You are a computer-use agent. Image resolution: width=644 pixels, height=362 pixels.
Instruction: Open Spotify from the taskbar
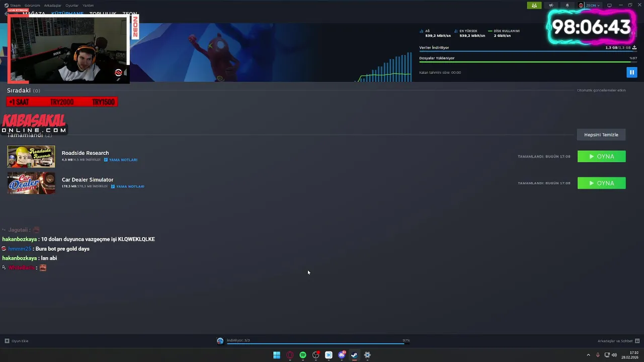click(x=303, y=355)
